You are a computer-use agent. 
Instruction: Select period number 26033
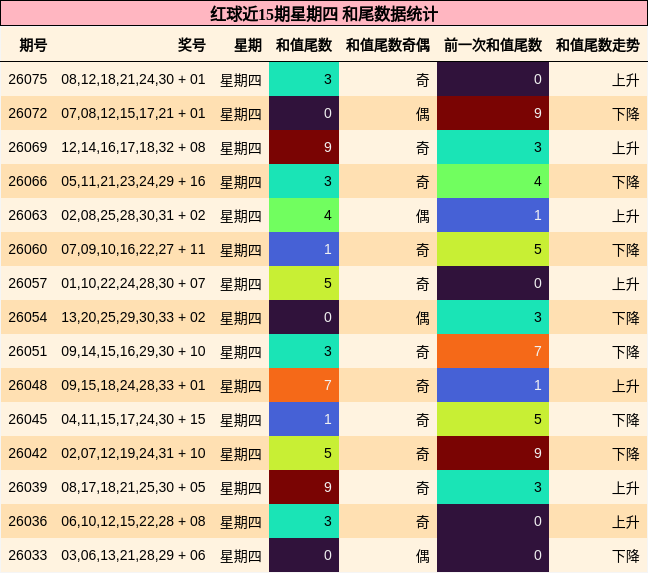[28, 555]
